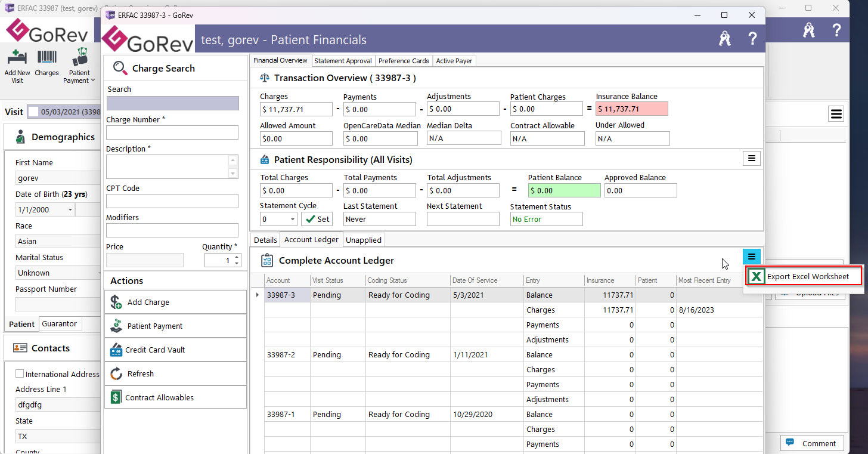Open Charges barcode icon in background window
Screen dimensions: 868x454
[x=47, y=58]
